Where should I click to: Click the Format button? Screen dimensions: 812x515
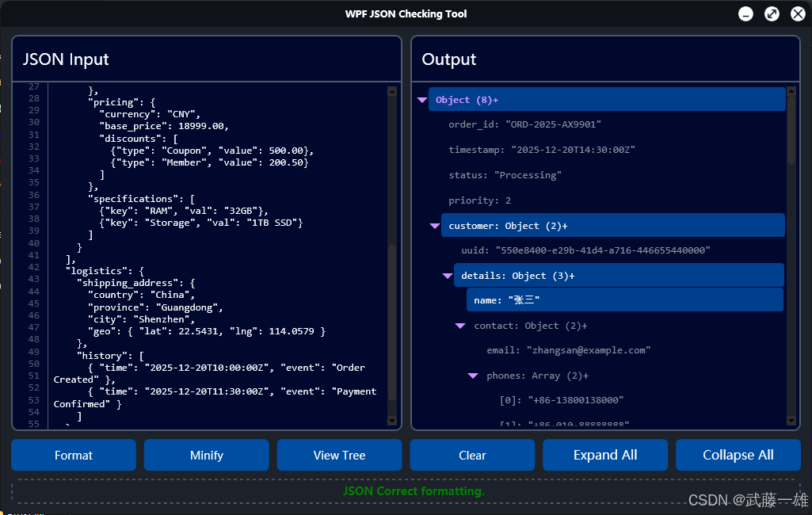[x=74, y=455]
